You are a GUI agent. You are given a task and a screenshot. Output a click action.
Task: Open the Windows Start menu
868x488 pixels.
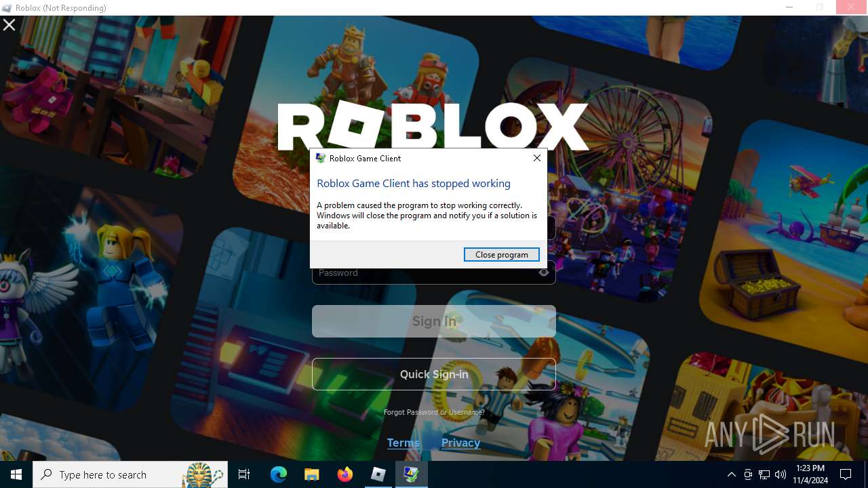pos(16,474)
